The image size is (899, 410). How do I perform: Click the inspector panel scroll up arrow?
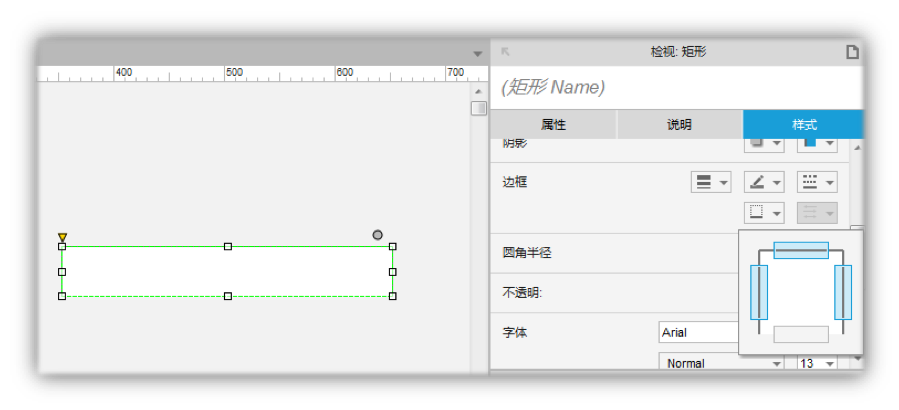click(x=858, y=147)
